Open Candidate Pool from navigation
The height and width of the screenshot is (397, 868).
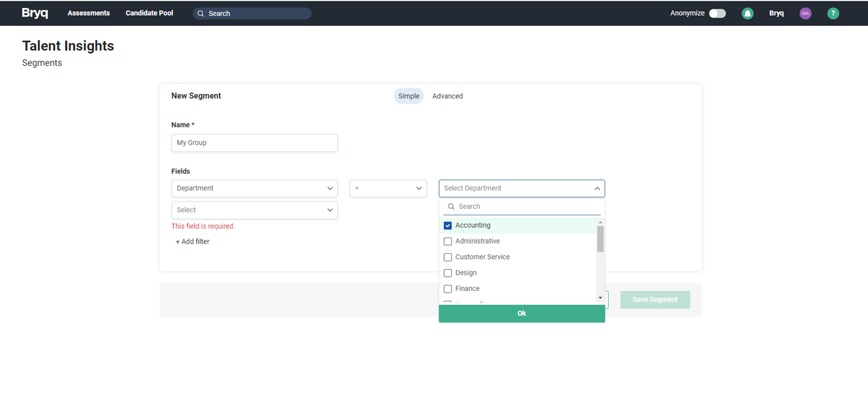[149, 13]
